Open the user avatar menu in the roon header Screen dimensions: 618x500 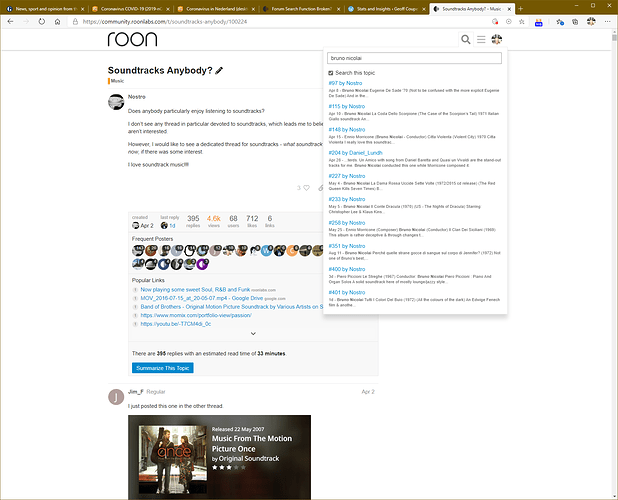pyautogui.click(x=497, y=39)
